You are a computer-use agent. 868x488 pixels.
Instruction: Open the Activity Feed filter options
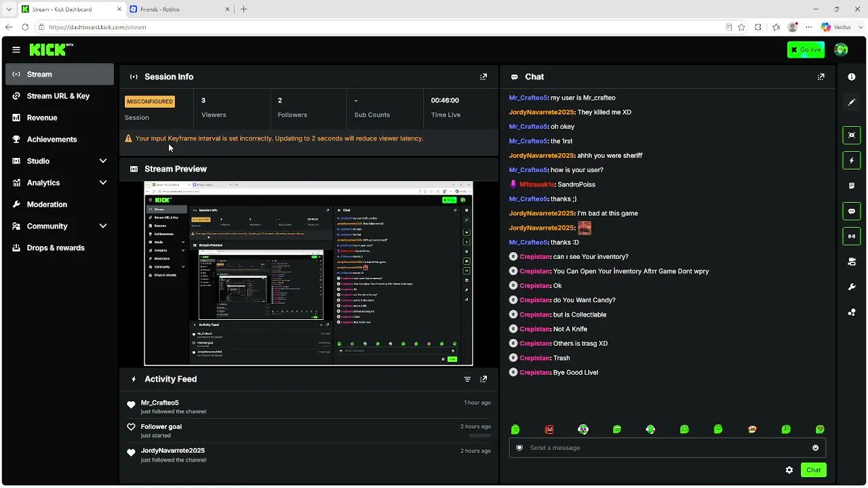[x=467, y=380]
